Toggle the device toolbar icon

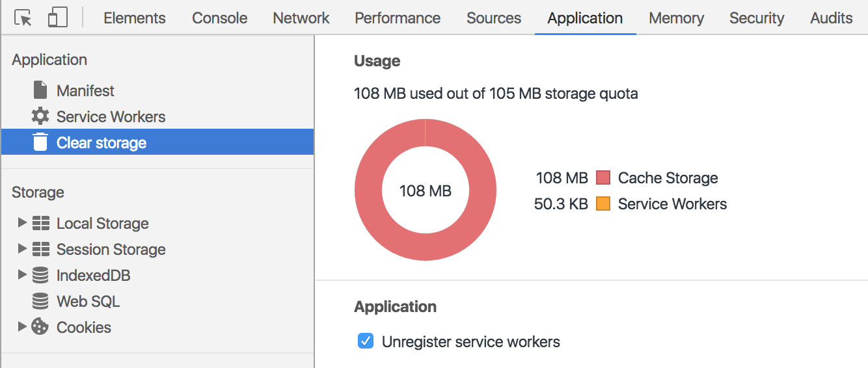[x=57, y=18]
